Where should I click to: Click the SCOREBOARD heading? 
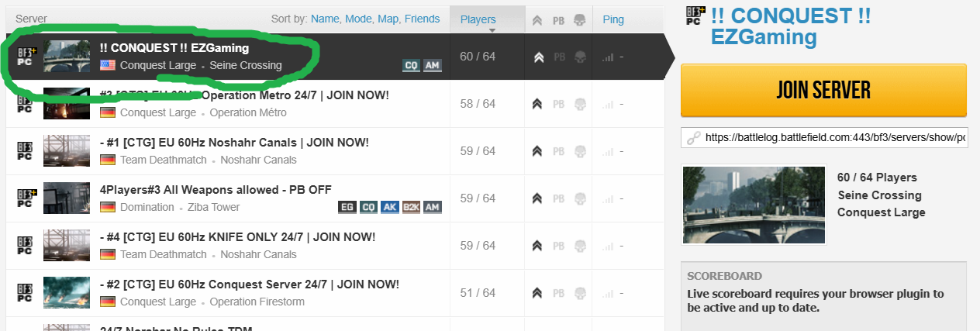724,276
